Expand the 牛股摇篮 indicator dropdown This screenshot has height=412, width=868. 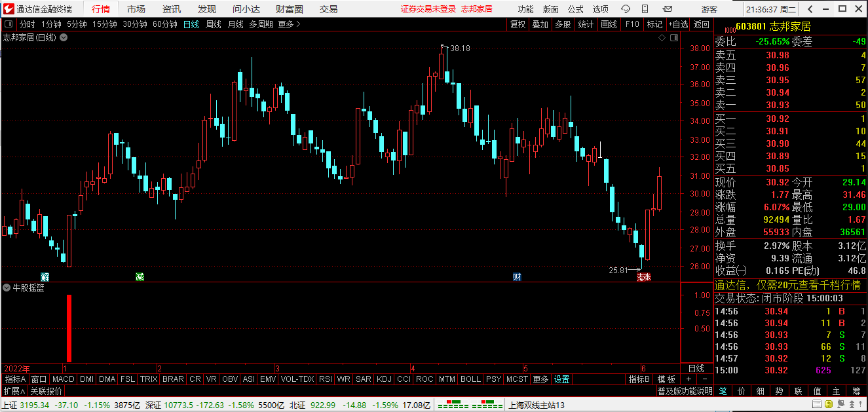7,288
